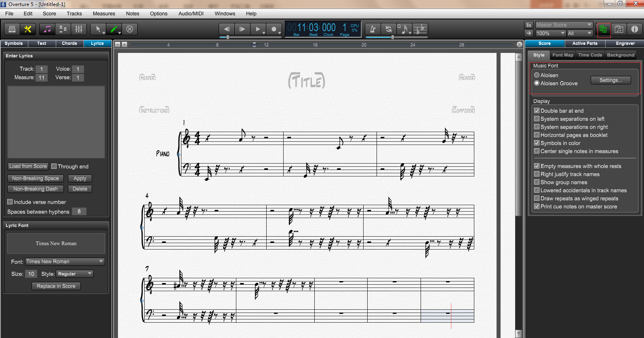Image resolution: width=644 pixels, height=338 pixels.
Task: Switch to the Chords tab
Action: tap(69, 44)
